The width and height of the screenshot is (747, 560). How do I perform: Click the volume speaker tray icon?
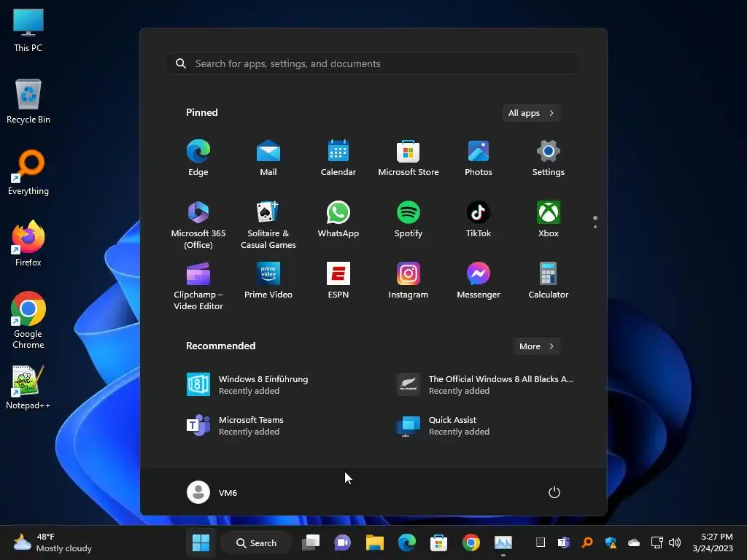[675, 542]
